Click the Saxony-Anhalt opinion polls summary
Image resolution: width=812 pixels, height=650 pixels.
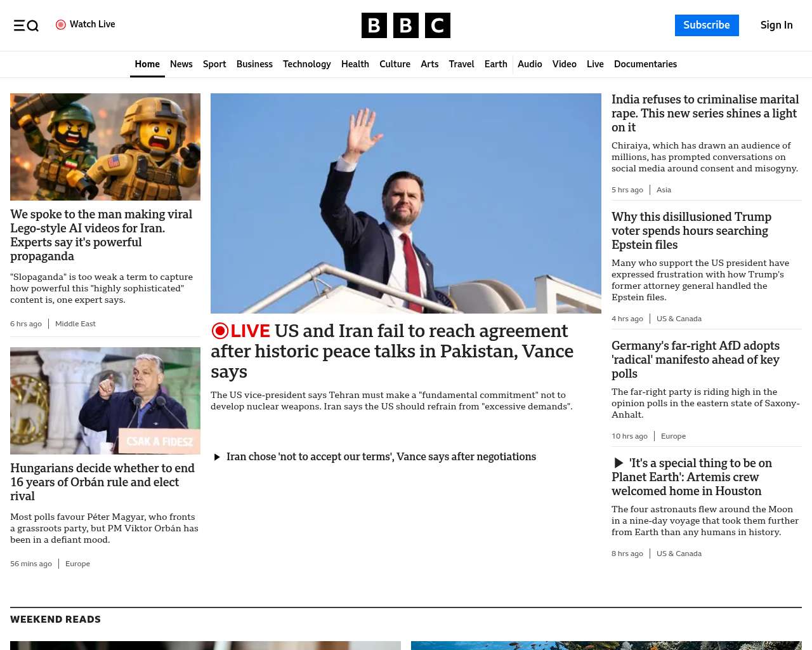(705, 404)
